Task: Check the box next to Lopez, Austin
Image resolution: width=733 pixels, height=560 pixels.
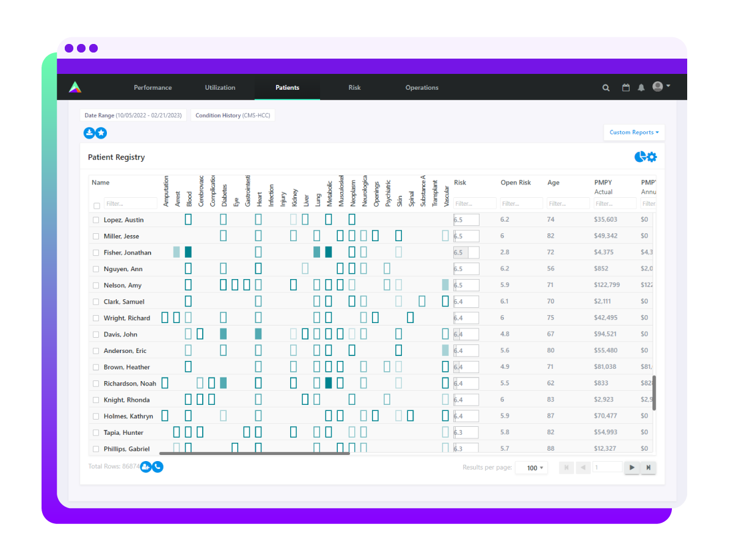Action: (96, 220)
